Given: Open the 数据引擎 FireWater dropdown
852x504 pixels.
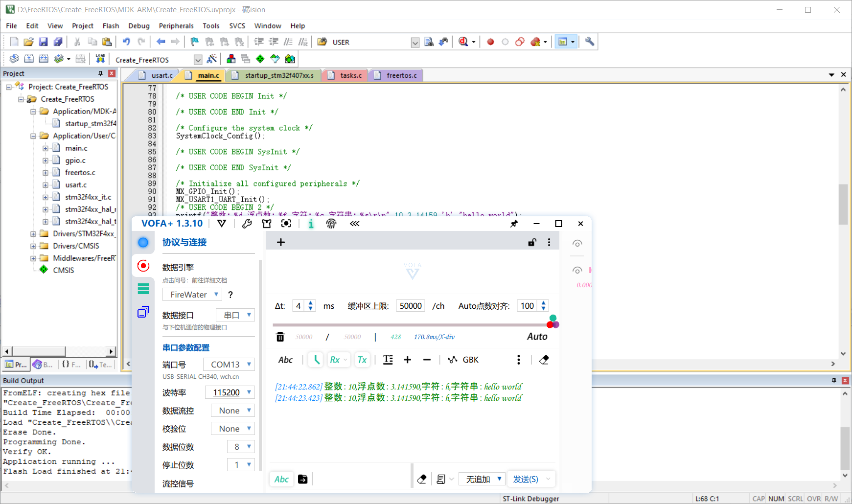Looking at the screenshot, I should click(x=192, y=294).
